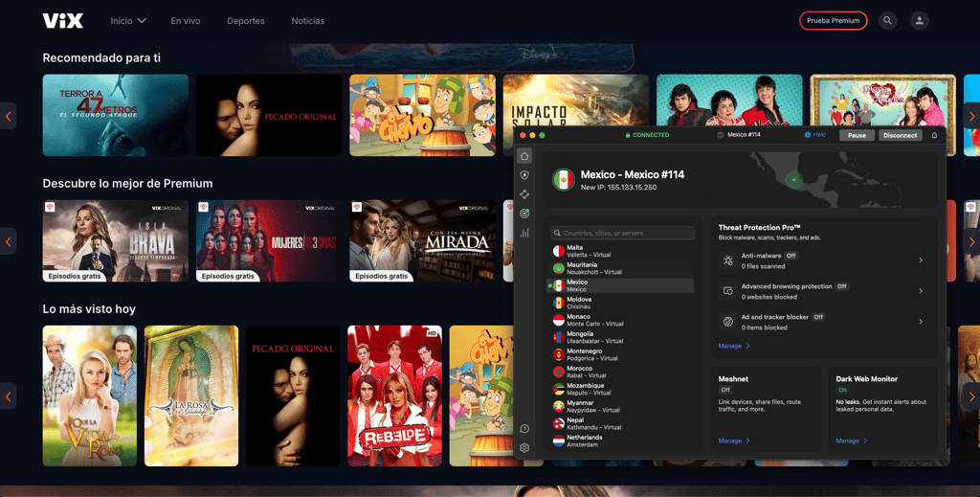The height and width of the screenshot is (497, 980).
Task: Click the ViX search magnifier icon
Action: (887, 21)
